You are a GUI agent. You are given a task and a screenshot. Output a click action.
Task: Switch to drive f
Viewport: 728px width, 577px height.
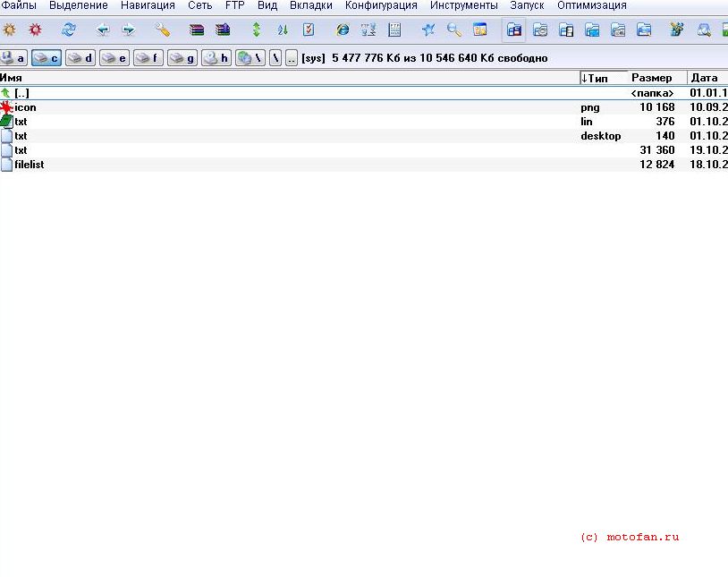click(148, 58)
